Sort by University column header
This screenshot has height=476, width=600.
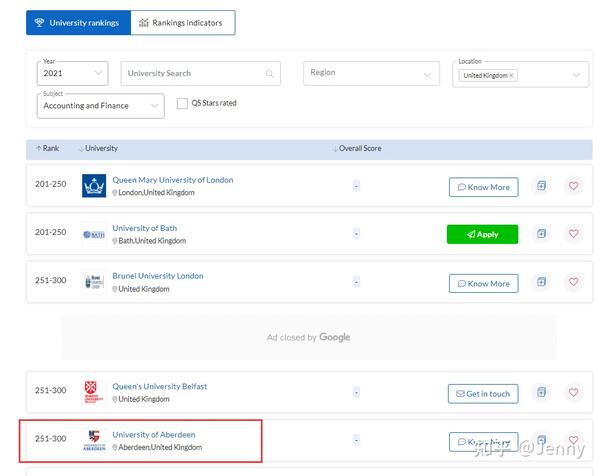[x=98, y=148]
